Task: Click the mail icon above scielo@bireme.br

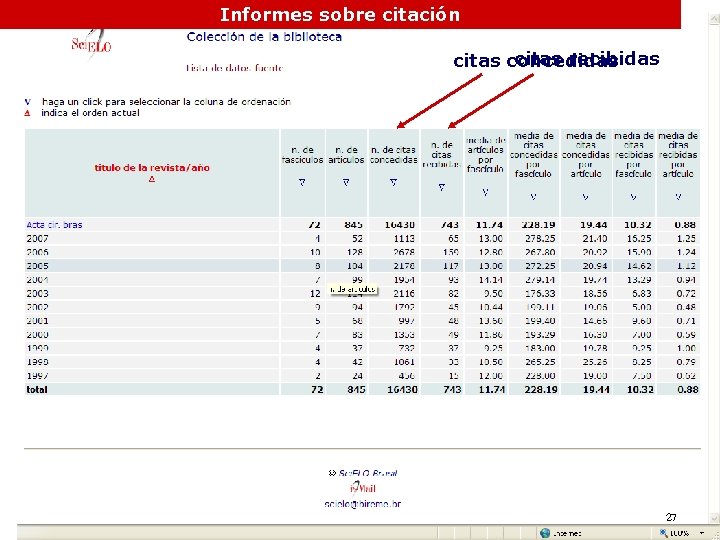Action: pyautogui.click(x=363, y=488)
